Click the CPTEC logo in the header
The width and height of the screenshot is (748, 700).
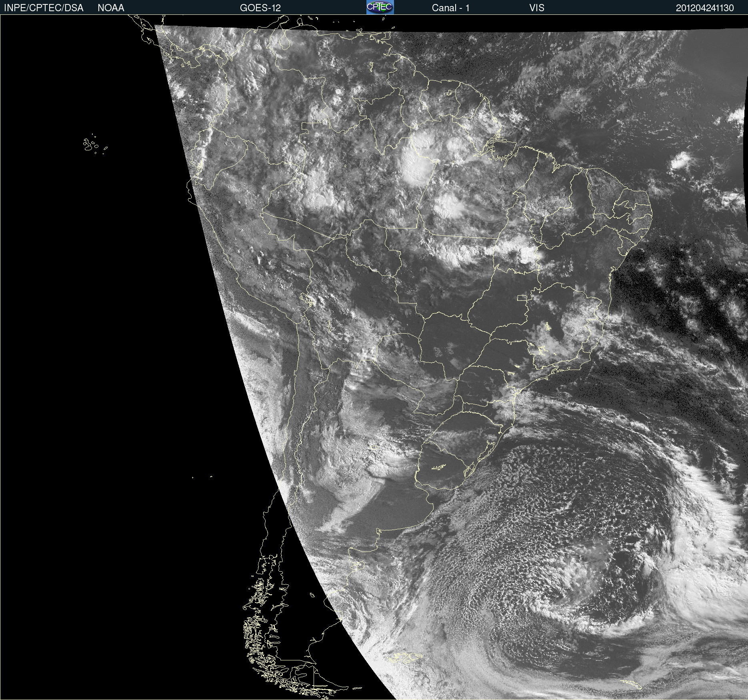pyautogui.click(x=380, y=7)
